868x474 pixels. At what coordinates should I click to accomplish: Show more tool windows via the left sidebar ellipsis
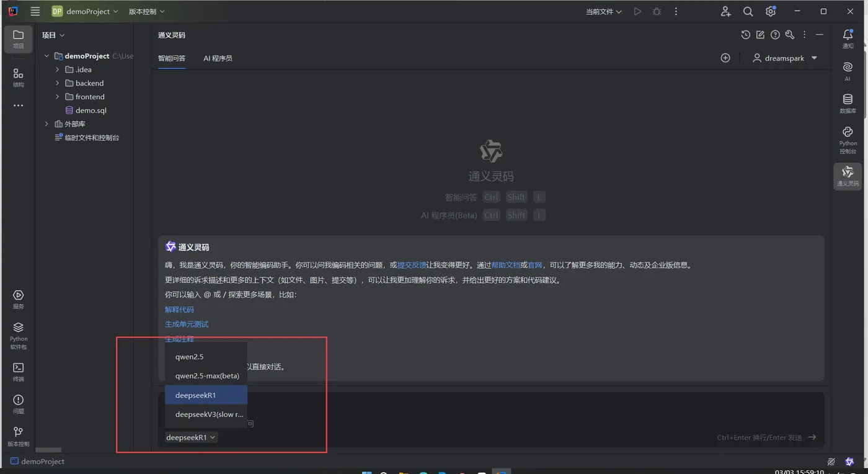coord(19,105)
